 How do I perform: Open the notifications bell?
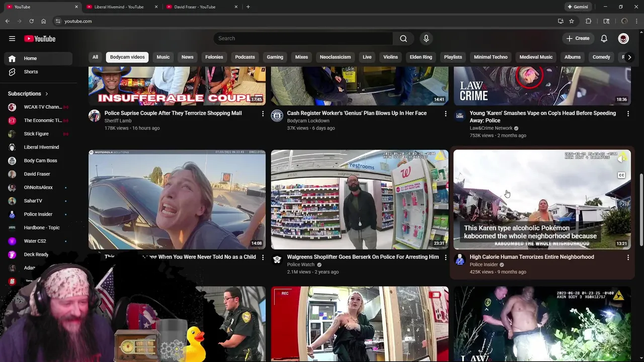coord(604,39)
